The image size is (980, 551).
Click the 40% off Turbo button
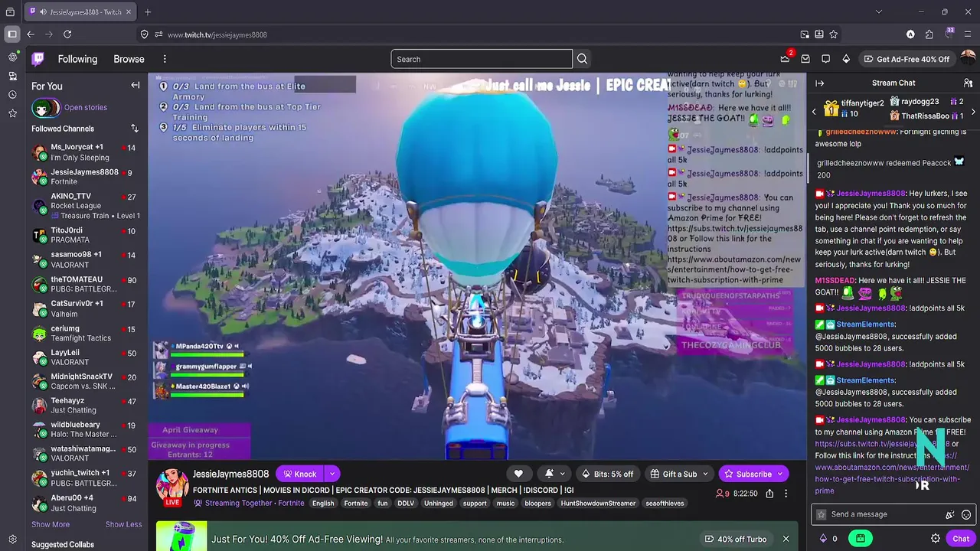point(735,539)
